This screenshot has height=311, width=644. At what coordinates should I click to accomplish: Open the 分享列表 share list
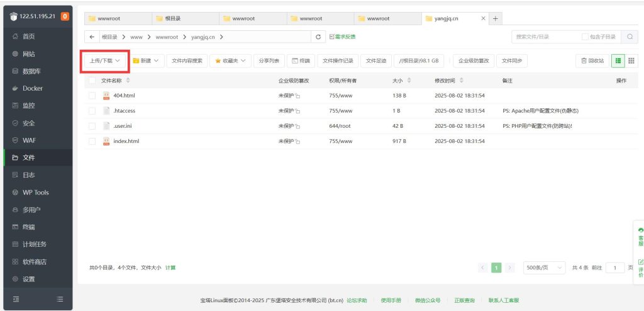tap(269, 61)
